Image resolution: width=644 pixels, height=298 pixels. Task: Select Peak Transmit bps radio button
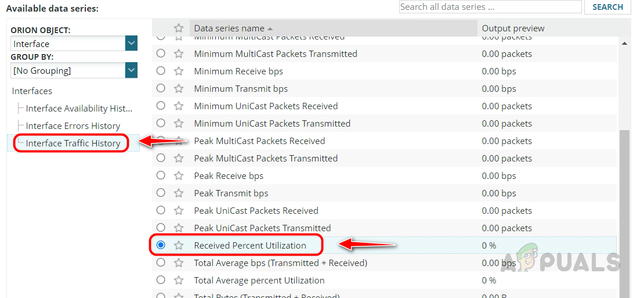161,193
